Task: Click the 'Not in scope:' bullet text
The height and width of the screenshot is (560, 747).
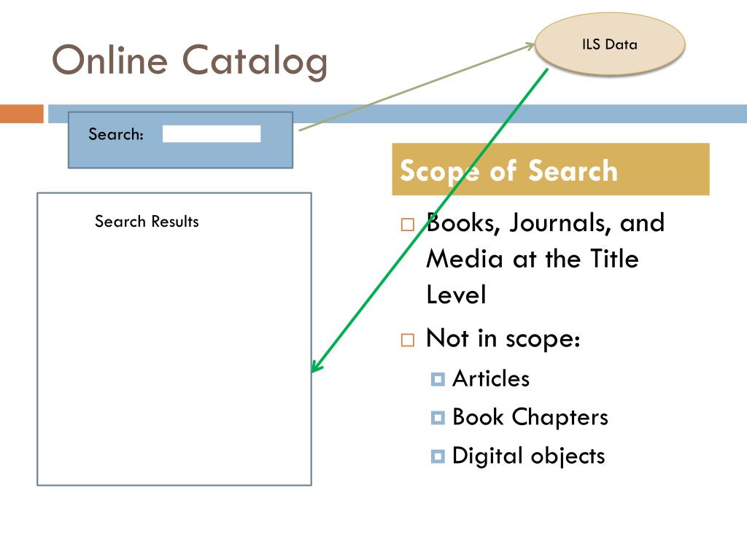Action: click(x=503, y=338)
